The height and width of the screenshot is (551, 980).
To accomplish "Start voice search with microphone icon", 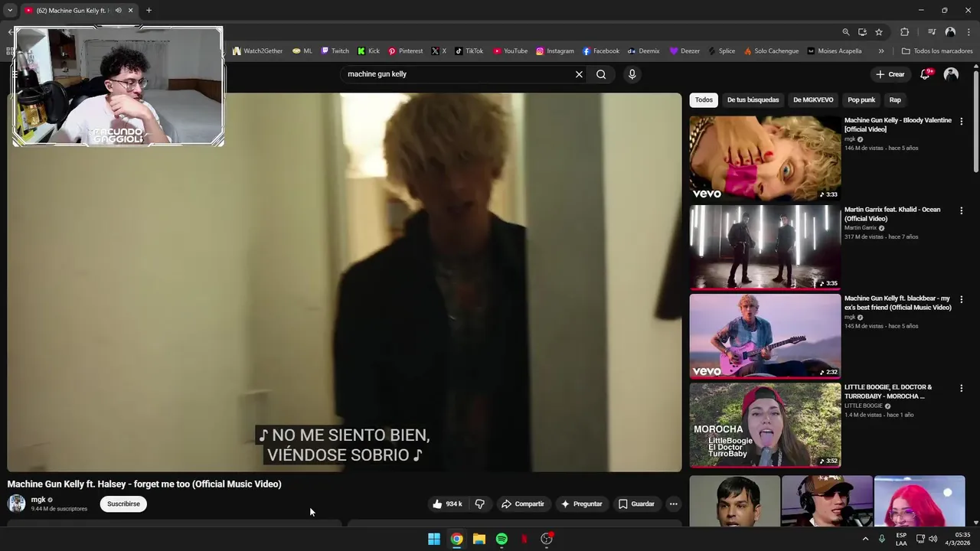I will pos(632,74).
